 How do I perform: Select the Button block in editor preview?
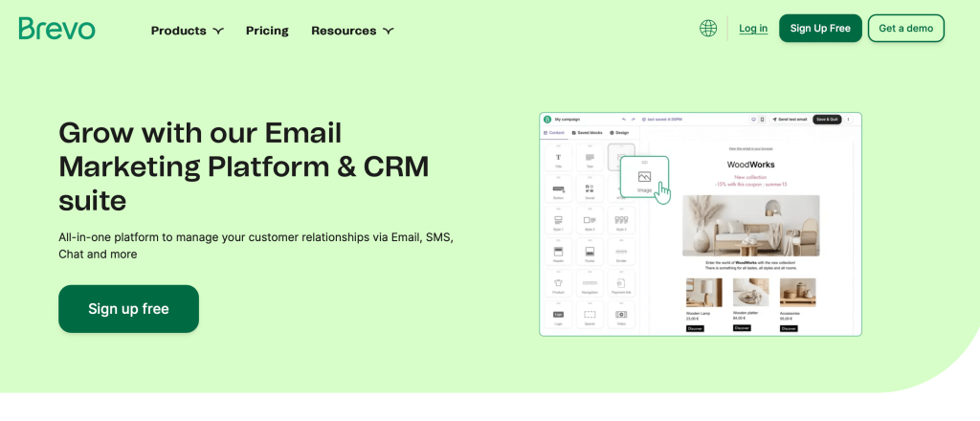click(x=558, y=189)
